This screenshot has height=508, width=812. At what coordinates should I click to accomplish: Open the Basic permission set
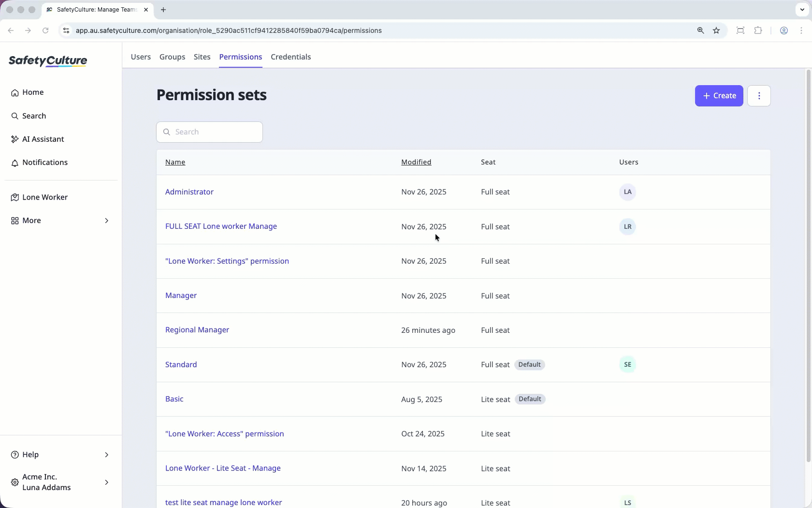tap(174, 399)
